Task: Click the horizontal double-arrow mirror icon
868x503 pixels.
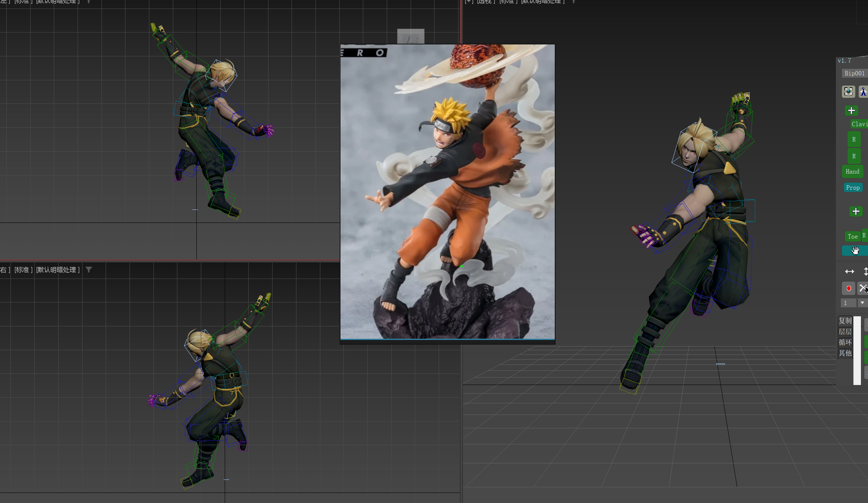Action: (x=850, y=271)
